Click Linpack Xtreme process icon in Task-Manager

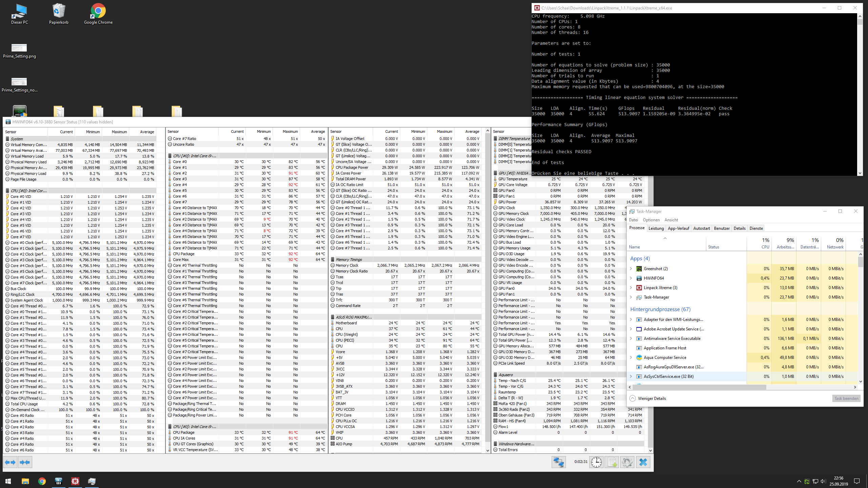tap(639, 288)
